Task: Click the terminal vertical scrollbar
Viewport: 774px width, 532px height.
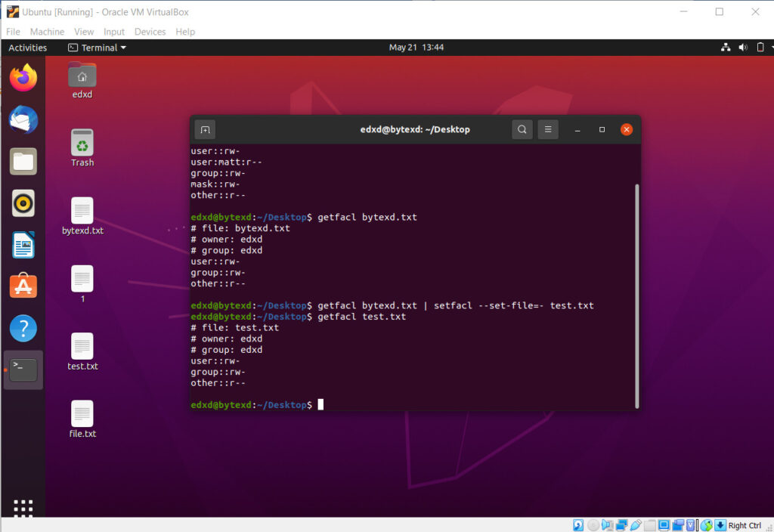Action: (638, 295)
